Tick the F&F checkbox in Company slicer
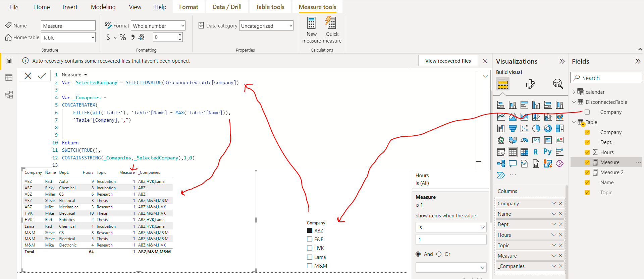 [310, 239]
